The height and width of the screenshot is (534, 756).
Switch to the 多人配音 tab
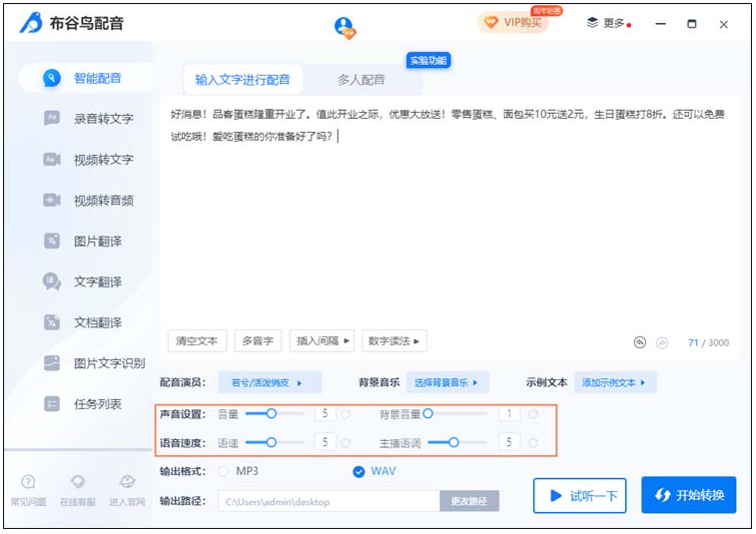361,80
